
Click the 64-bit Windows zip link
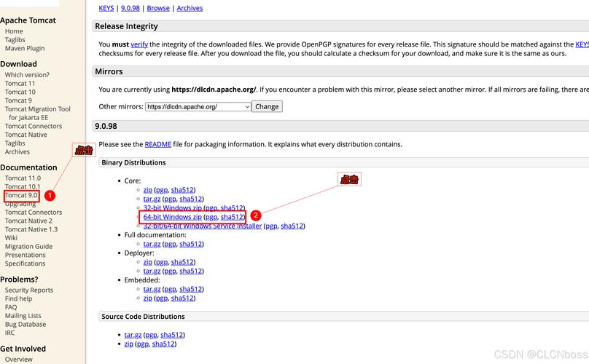[172, 217]
